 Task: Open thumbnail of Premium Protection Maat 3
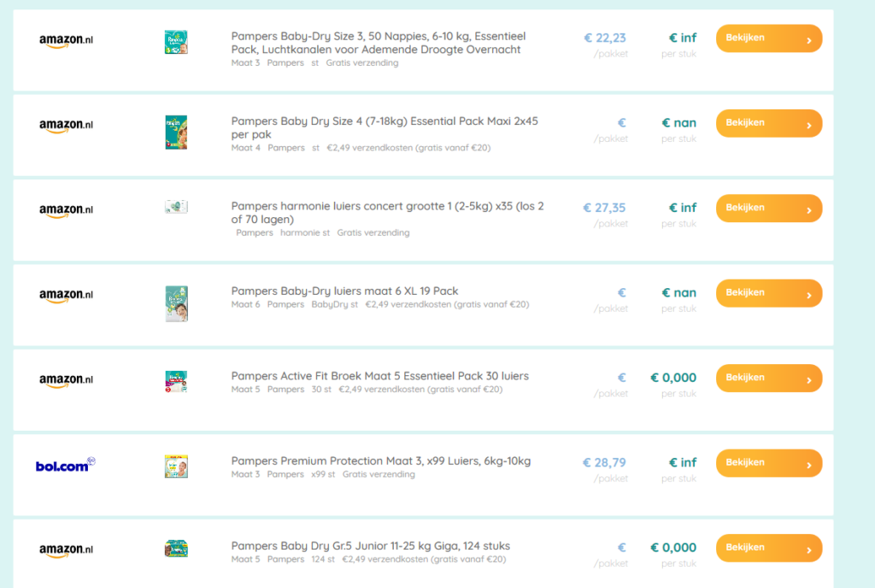176,466
